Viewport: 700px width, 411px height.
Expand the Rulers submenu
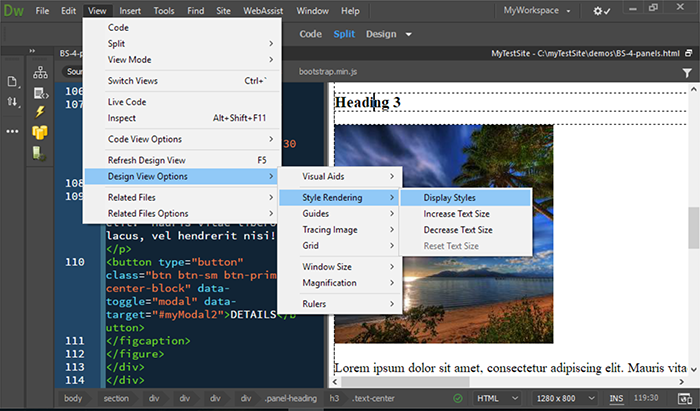point(340,304)
